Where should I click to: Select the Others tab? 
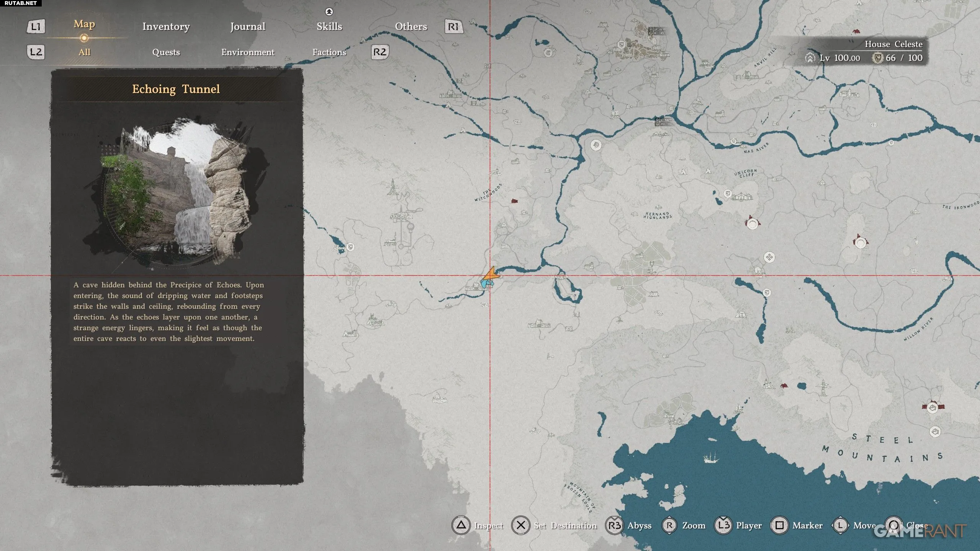[411, 26]
